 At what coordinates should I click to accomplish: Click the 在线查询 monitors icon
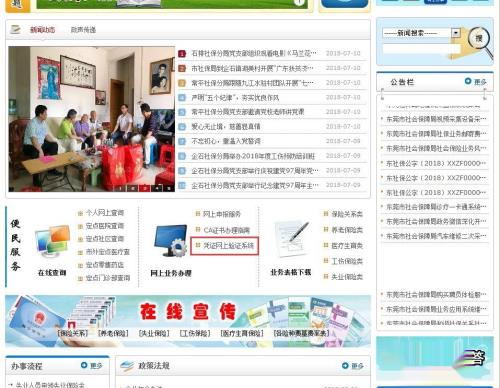click(52, 242)
